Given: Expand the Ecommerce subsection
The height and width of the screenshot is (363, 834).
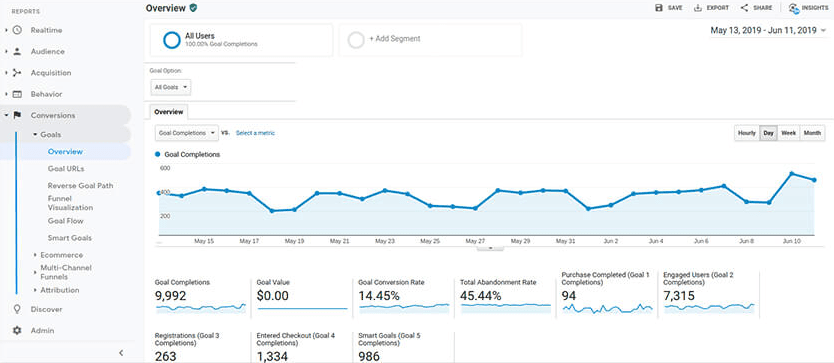Looking at the screenshot, I should pos(35,255).
